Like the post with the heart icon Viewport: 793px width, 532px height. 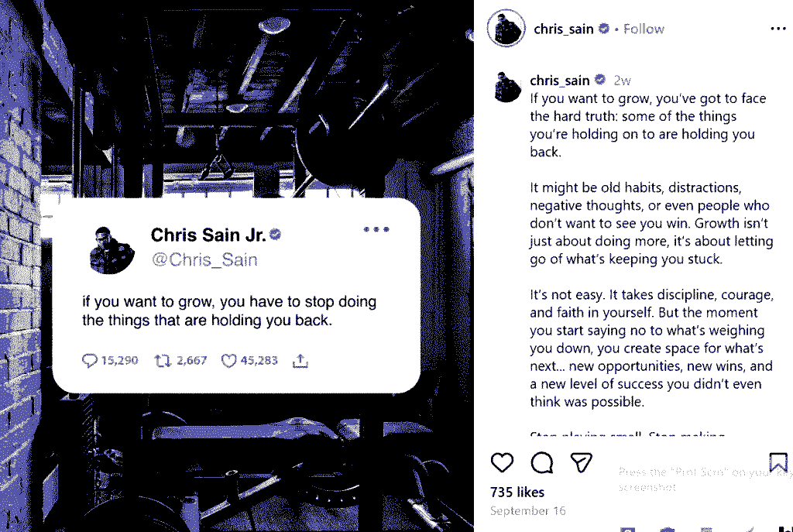pos(502,463)
